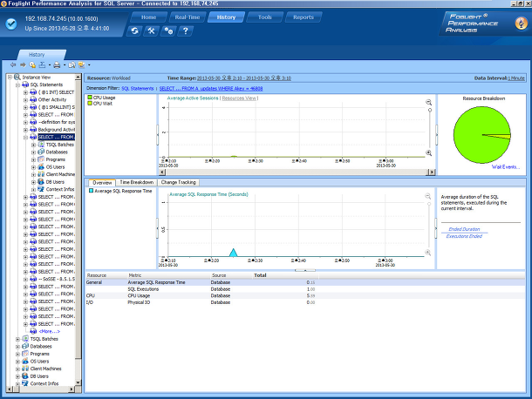Click the sigma summary toolbar icon
Image resolution: width=532 pixels, height=399 pixels.
[42, 64]
